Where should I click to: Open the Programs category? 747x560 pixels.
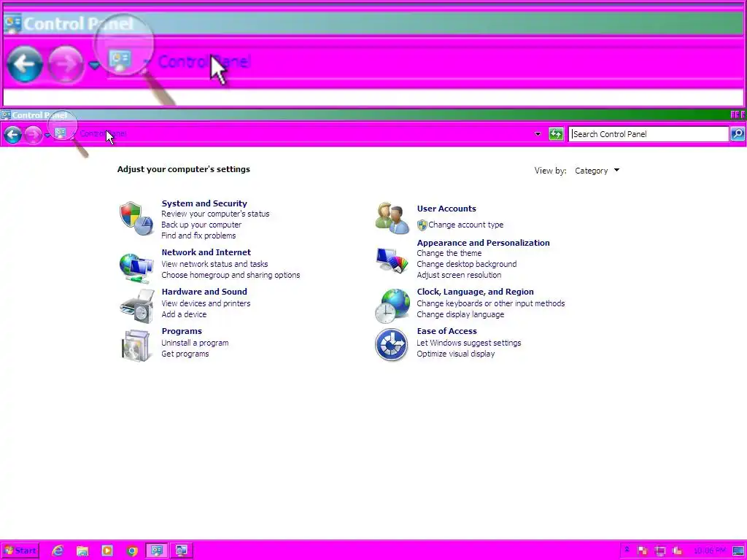pyautogui.click(x=182, y=332)
